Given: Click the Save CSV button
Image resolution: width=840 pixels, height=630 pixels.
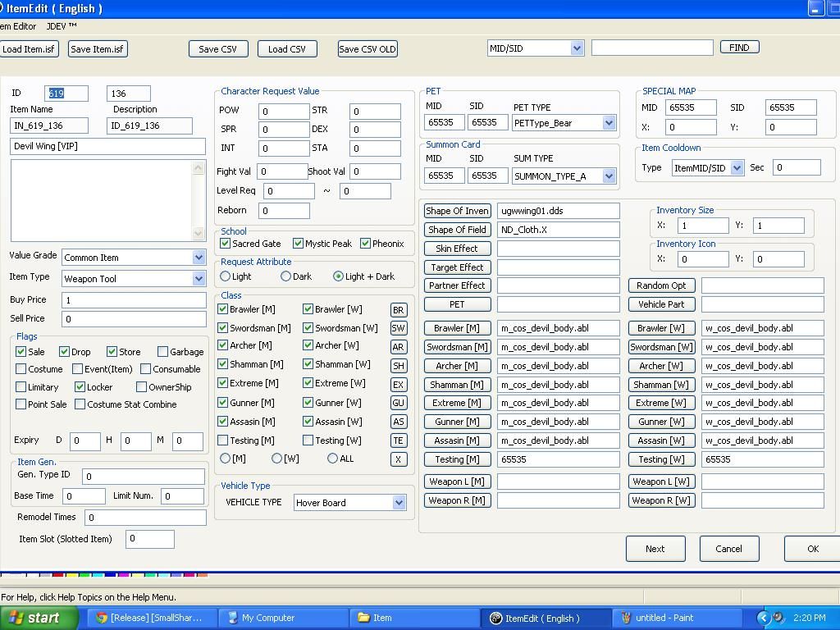Looking at the screenshot, I should 217,49.
